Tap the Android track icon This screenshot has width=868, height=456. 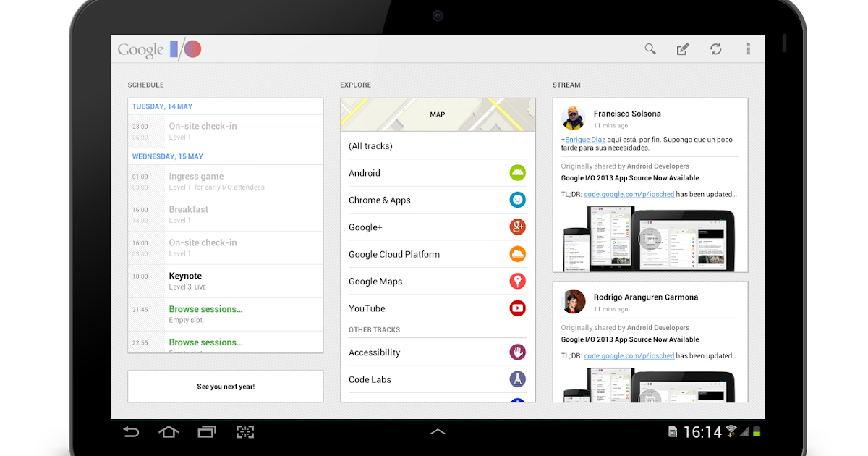coord(517,173)
